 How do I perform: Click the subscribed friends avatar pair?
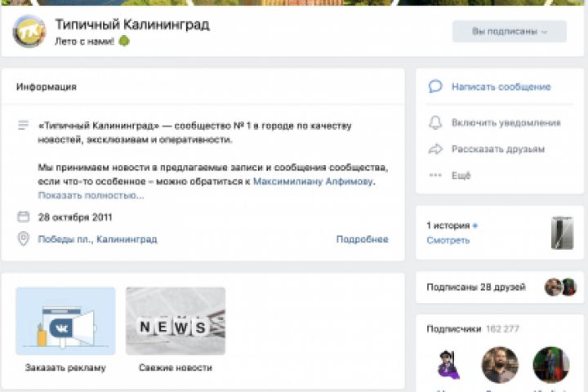pyautogui.click(x=560, y=287)
